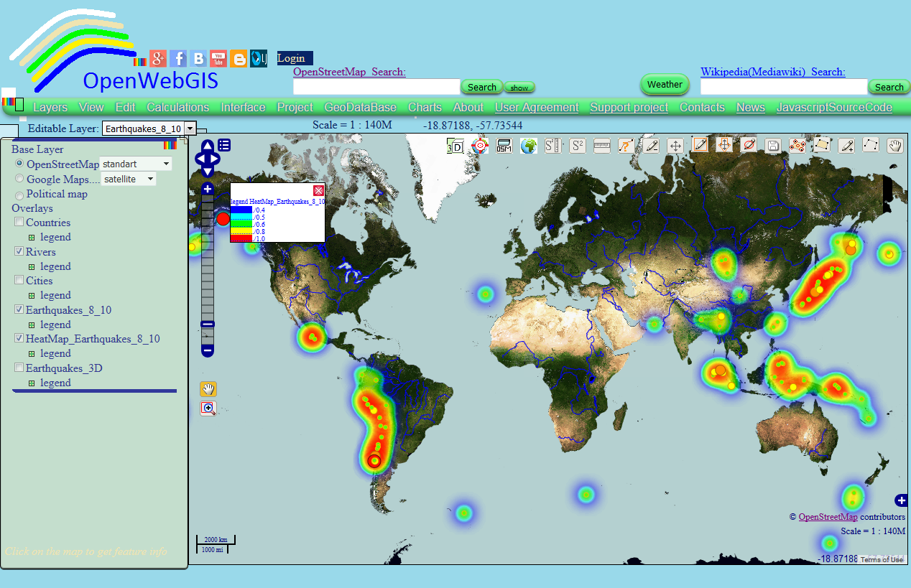Click the small show button
The width and height of the screenshot is (911, 588).
pos(519,88)
